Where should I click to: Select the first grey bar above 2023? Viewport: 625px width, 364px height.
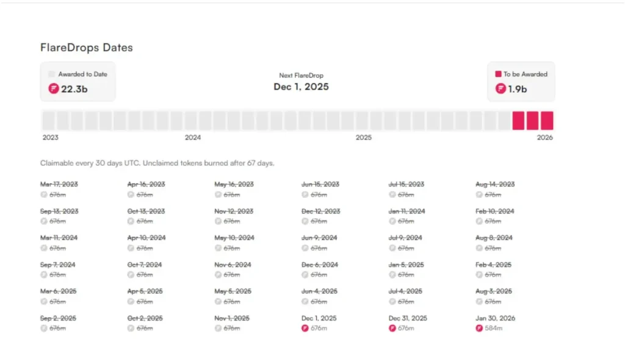coord(48,120)
